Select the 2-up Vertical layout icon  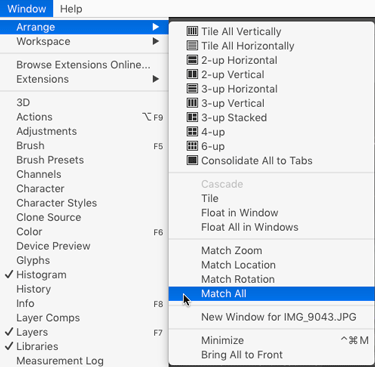click(x=192, y=74)
